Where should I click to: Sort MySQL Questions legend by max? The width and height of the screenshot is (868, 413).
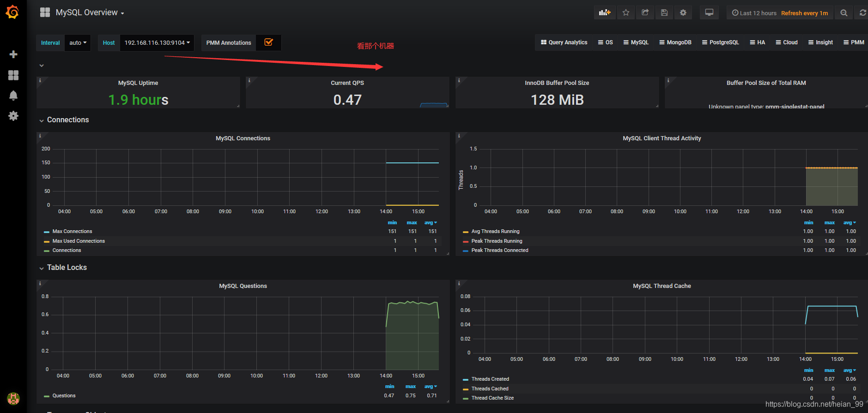pyautogui.click(x=411, y=386)
